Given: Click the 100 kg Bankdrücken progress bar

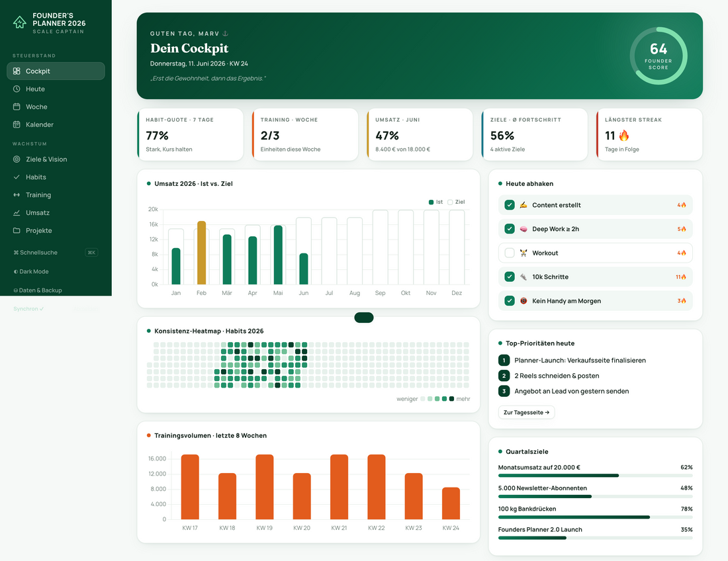Looking at the screenshot, I should tap(595, 517).
